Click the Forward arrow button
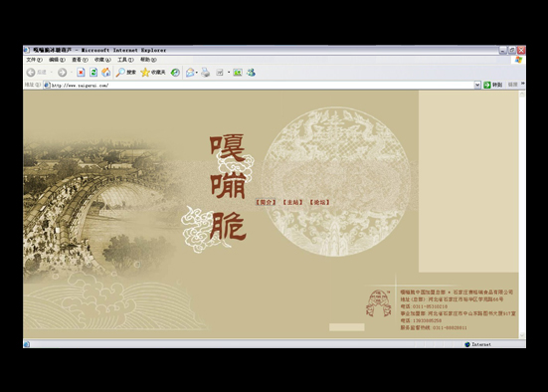Screen dimensions: 548x392 pos(63,73)
